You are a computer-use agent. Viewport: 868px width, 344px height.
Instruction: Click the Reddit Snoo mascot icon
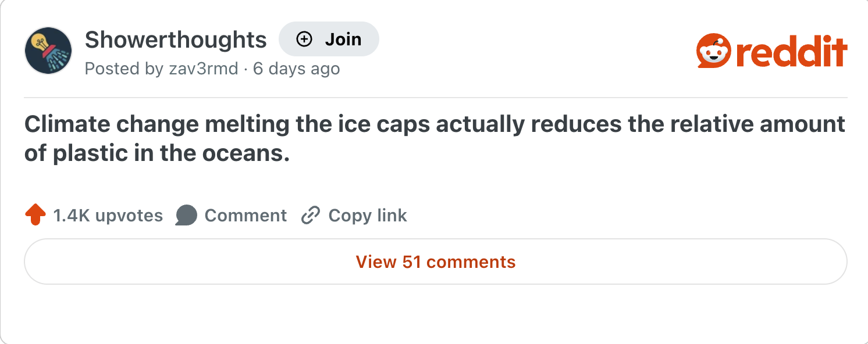714,51
